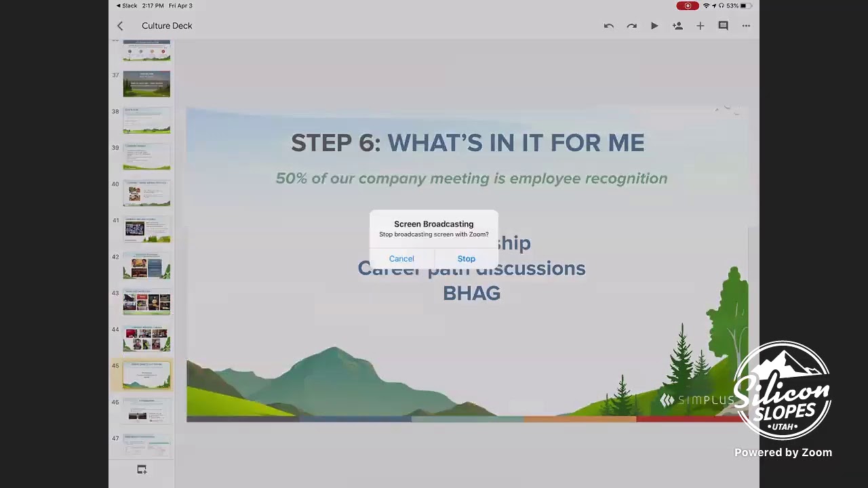Select slide 46 thumbnail
The width and height of the screenshot is (868, 488).
tap(146, 411)
